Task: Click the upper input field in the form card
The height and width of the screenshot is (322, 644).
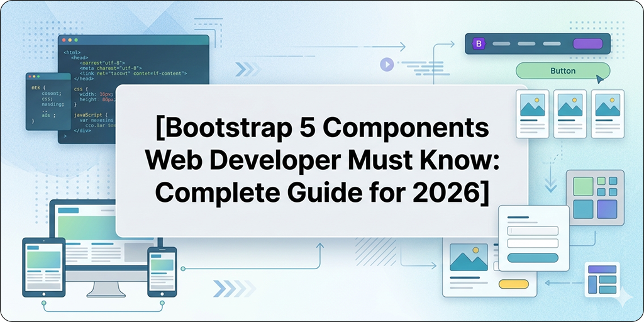Action: [x=533, y=230]
